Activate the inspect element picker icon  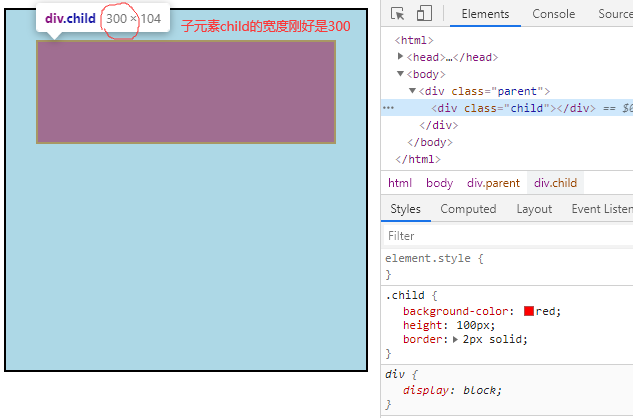398,14
